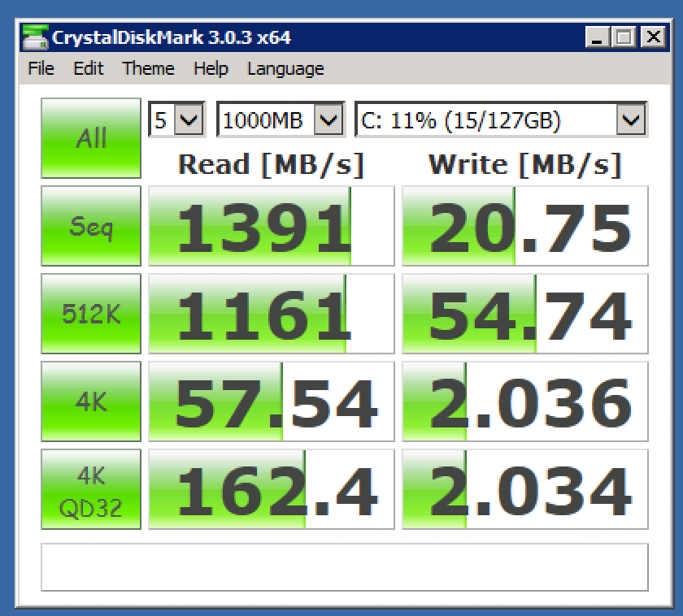Run the 4K random test
The width and height of the screenshot is (683, 616).
[x=90, y=401]
